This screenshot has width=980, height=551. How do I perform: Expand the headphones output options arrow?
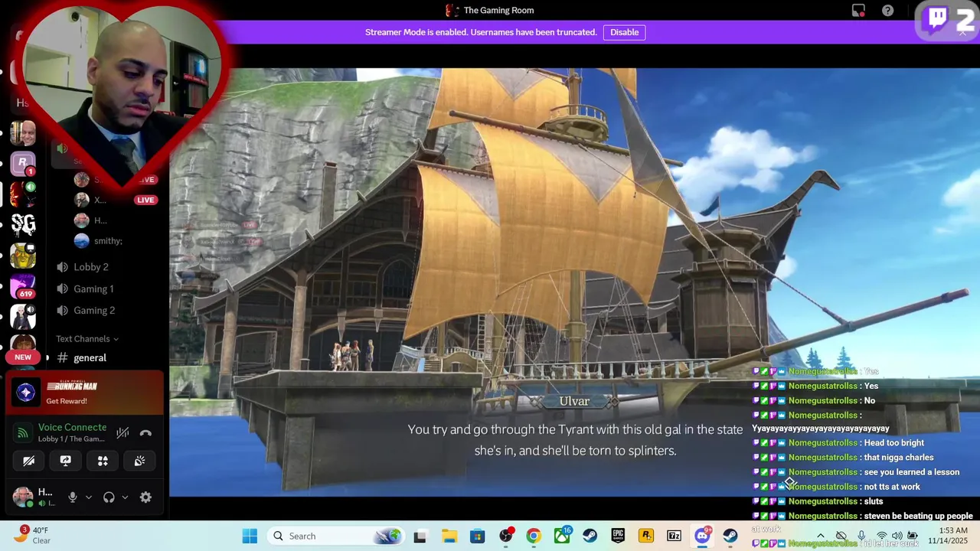click(x=125, y=497)
